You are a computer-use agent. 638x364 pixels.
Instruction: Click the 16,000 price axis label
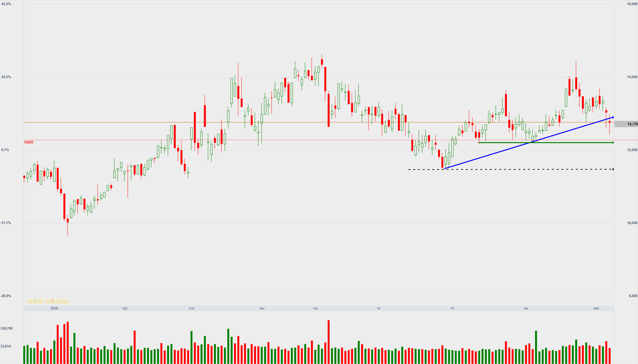(632, 4)
